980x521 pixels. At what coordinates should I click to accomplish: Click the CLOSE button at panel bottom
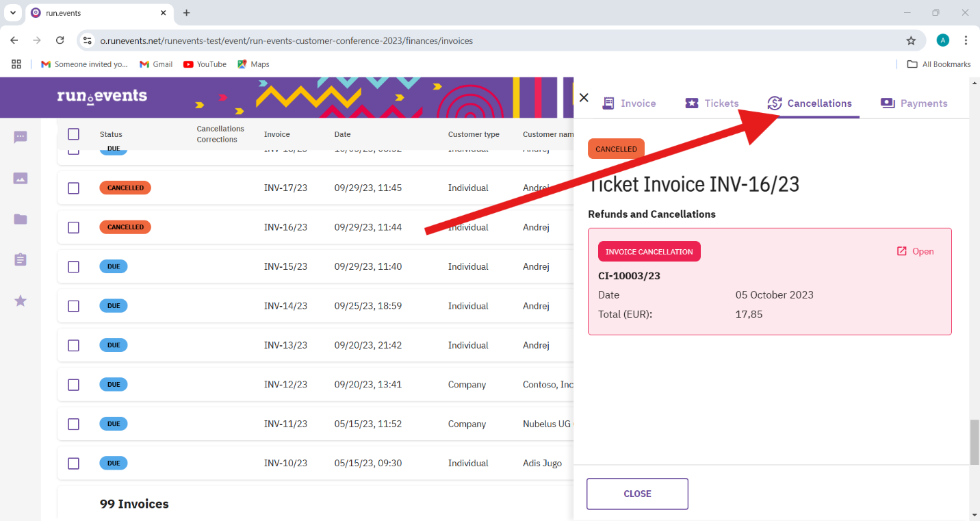point(637,494)
